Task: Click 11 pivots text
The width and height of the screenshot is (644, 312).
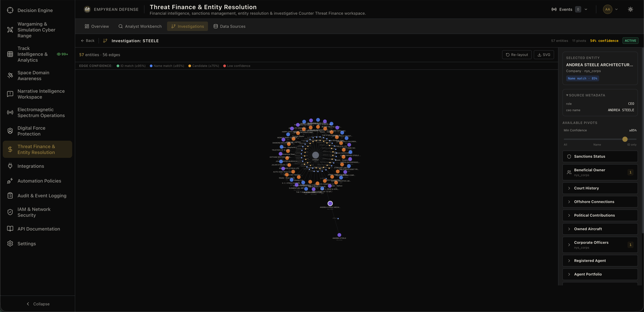Action: (x=579, y=41)
